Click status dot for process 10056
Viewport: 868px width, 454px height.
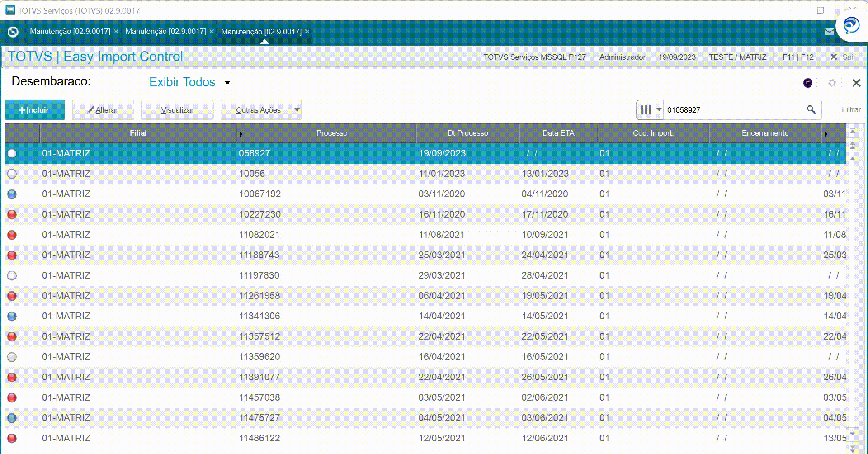click(x=12, y=174)
